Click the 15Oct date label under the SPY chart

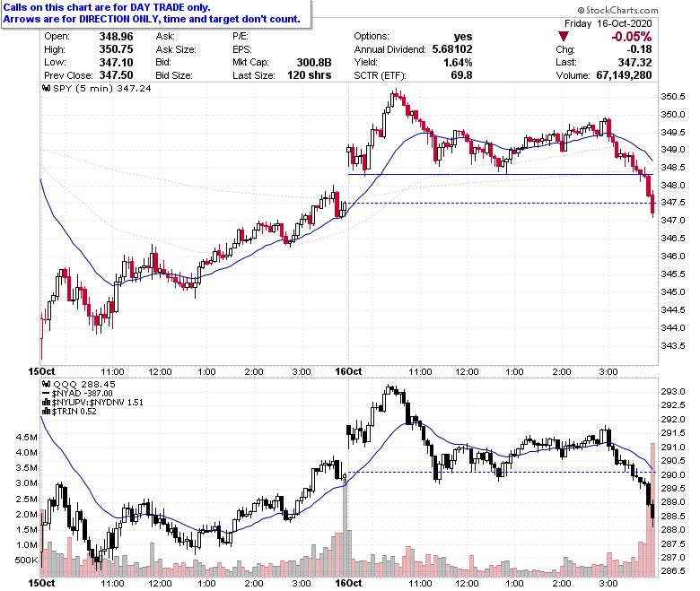(41, 371)
